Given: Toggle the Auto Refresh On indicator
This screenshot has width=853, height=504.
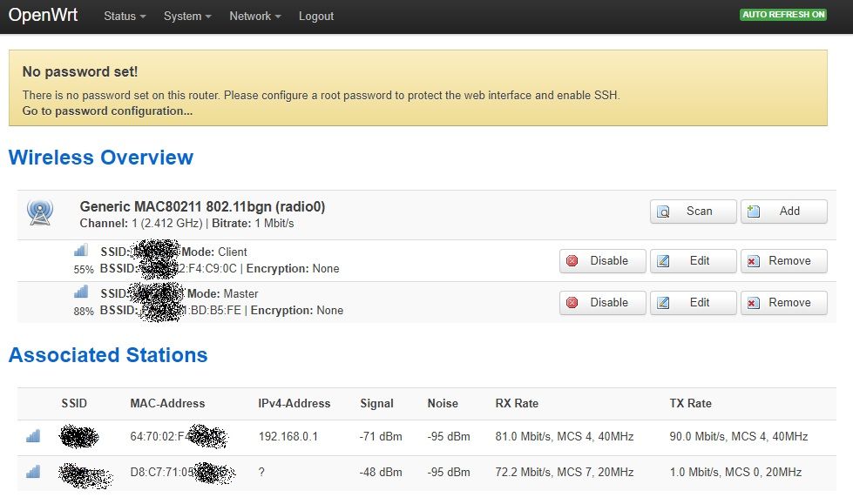Looking at the screenshot, I should (x=782, y=15).
